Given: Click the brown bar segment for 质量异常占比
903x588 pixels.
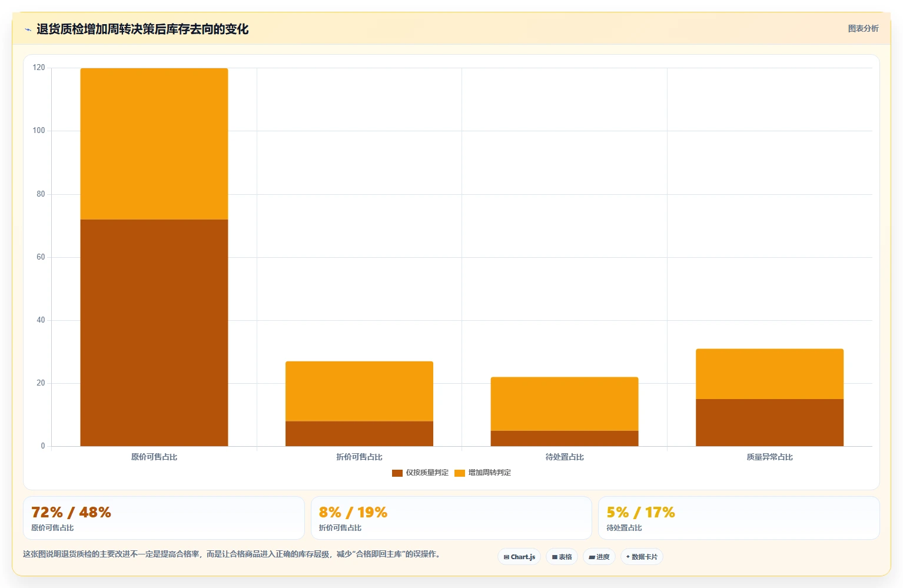Looking at the screenshot, I should point(769,423).
